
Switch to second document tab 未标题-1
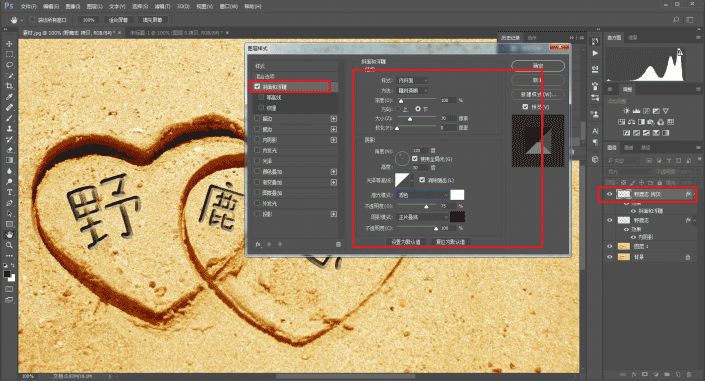pos(177,33)
